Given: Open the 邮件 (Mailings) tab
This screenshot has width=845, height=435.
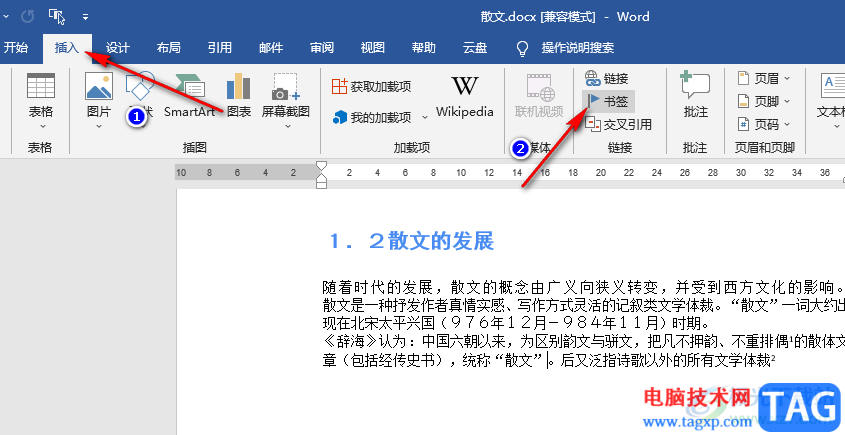Looking at the screenshot, I should pos(271,47).
